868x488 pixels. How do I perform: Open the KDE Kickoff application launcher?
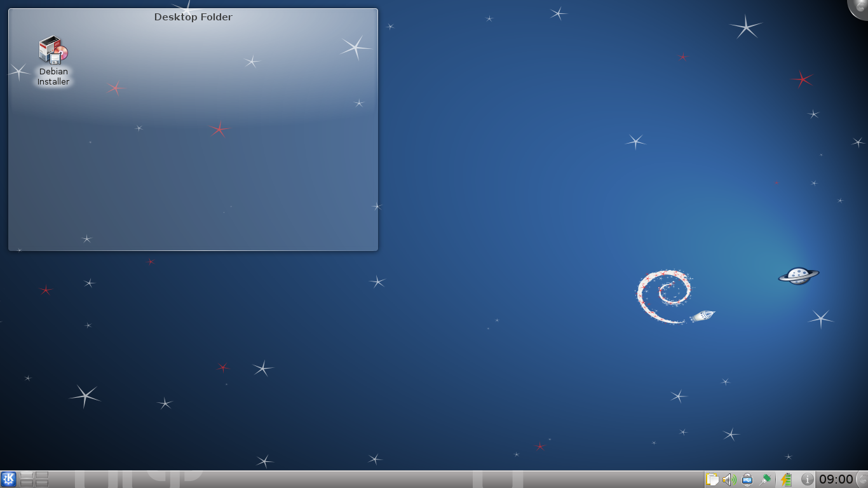8,479
